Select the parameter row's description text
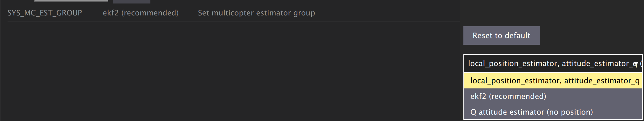The width and height of the screenshot is (644, 121). click(x=256, y=13)
